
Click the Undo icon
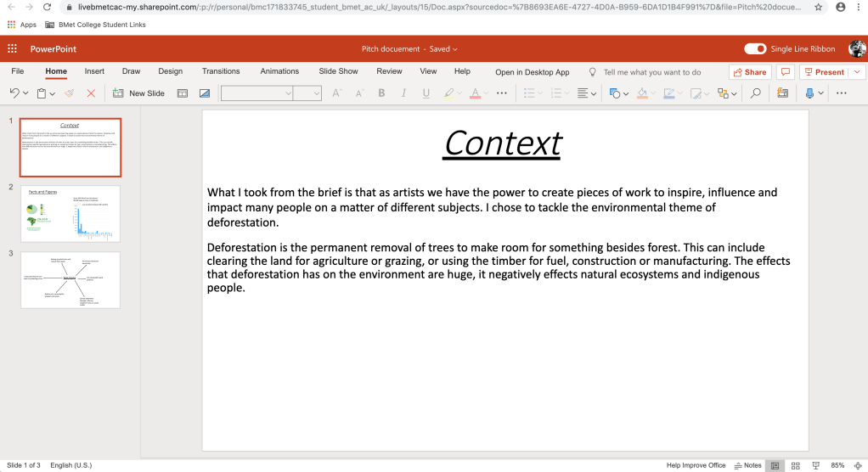(14, 93)
